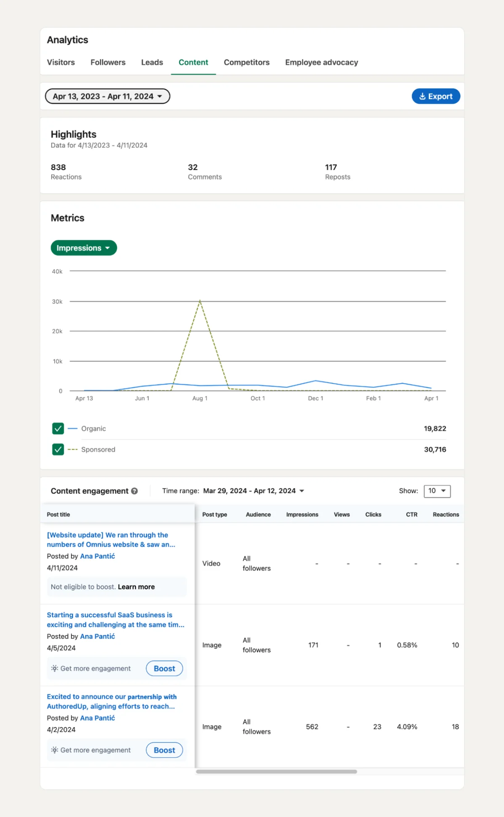Switch to the Competitors tab
Screen dimensions: 504x817
(247, 62)
